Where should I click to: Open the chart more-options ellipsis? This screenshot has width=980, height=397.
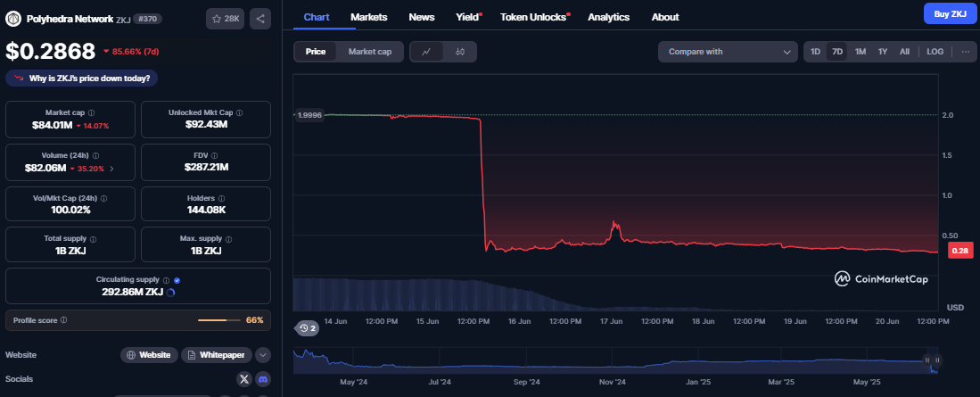pyautogui.click(x=966, y=52)
